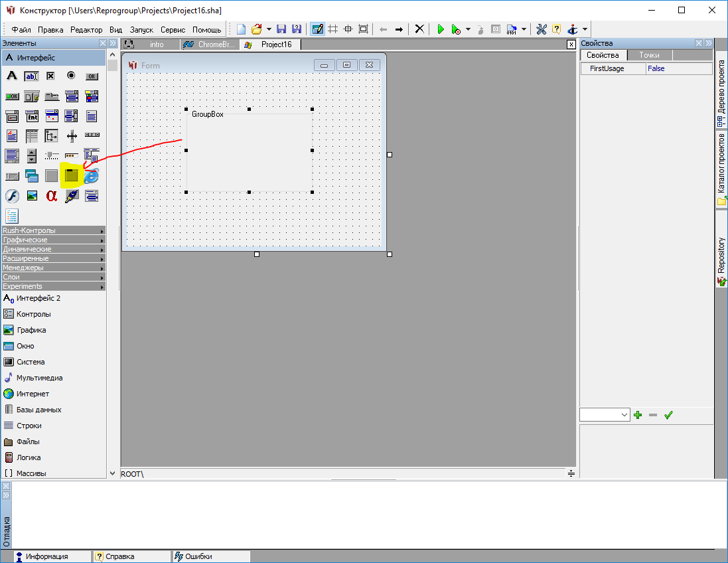This screenshot has width=728, height=563.
Task: Pick the yellow GroupBox element icon
Action: (x=71, y=176)
